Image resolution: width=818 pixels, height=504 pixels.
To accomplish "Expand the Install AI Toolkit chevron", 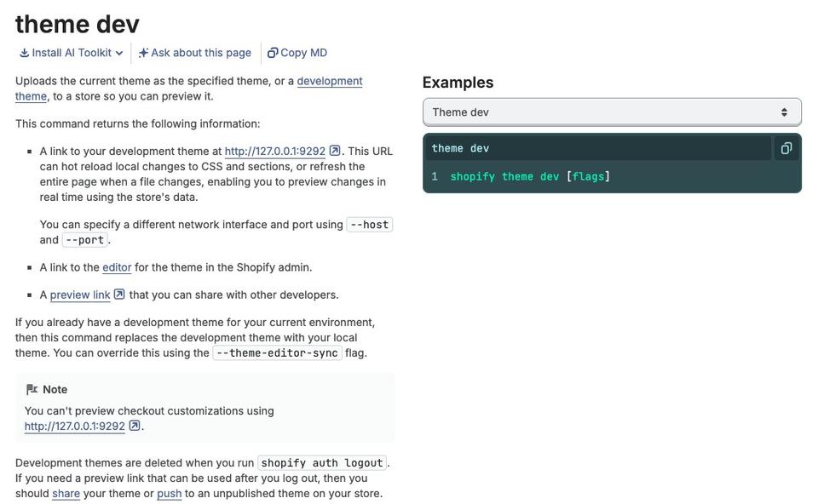I will (119, 53).
